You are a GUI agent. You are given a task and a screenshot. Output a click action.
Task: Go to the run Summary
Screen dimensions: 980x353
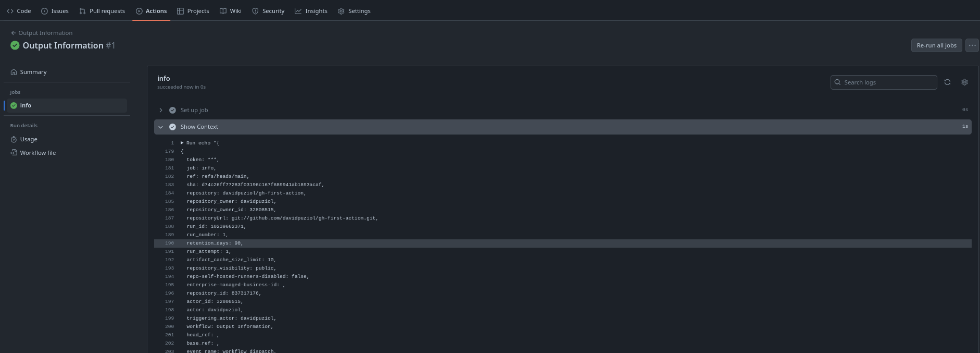pos(33,71)
